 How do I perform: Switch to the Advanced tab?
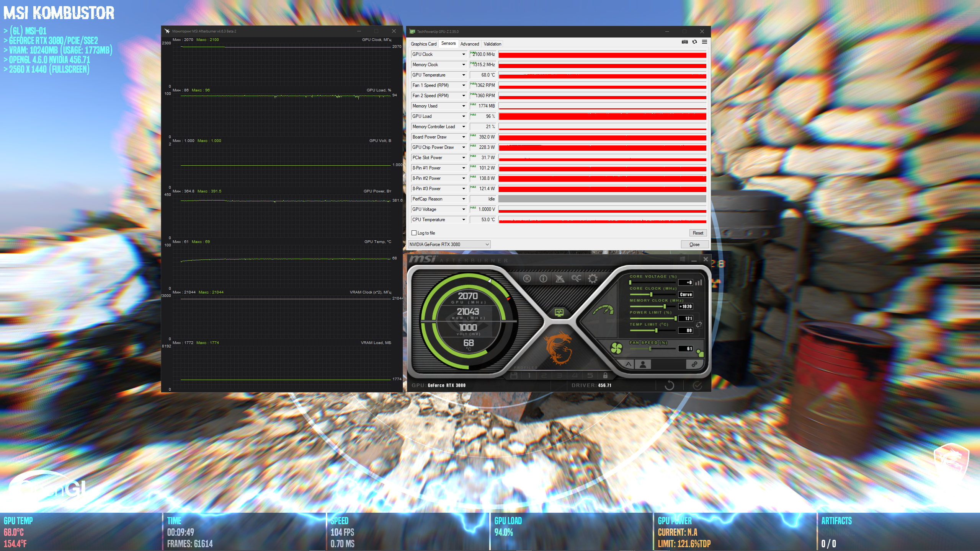[469, 44]
